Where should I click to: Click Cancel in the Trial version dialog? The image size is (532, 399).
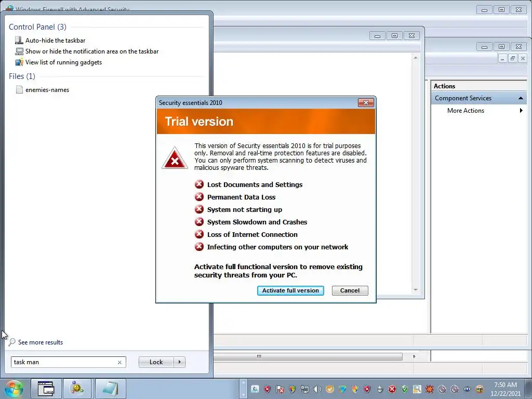[350, 290]
